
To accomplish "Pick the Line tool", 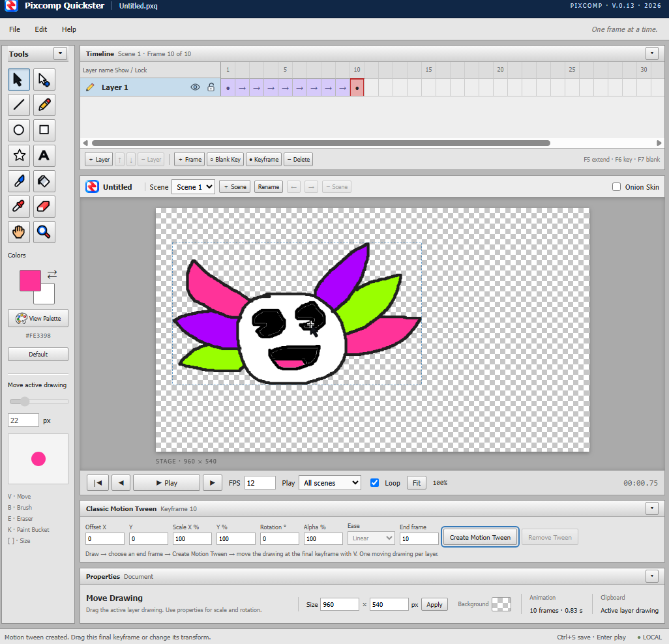I will 19,105.
